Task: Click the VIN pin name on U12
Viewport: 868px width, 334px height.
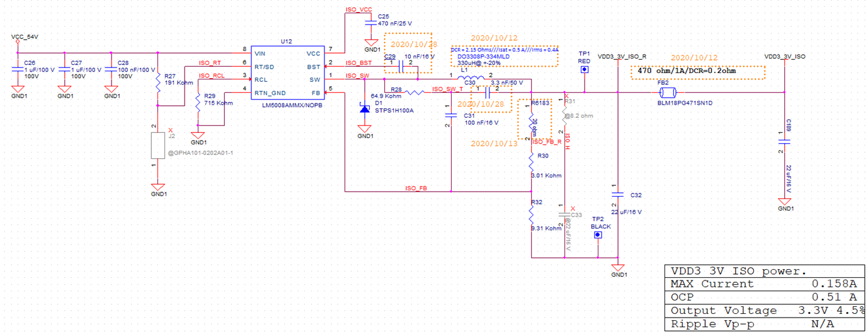Action: [x=260, y=54]
